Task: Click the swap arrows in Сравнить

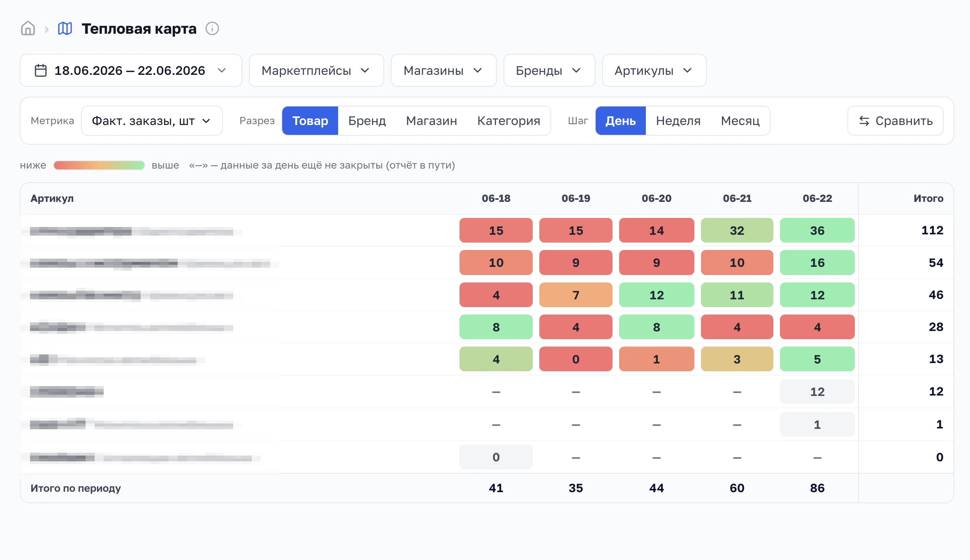Action: click(x=864, y=121)
